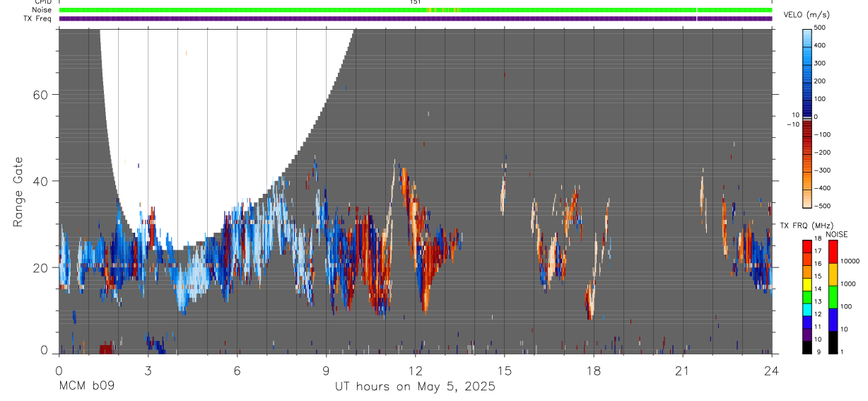
Task: Click the 'MCM b09' radar label
Action: click(86, 387)
